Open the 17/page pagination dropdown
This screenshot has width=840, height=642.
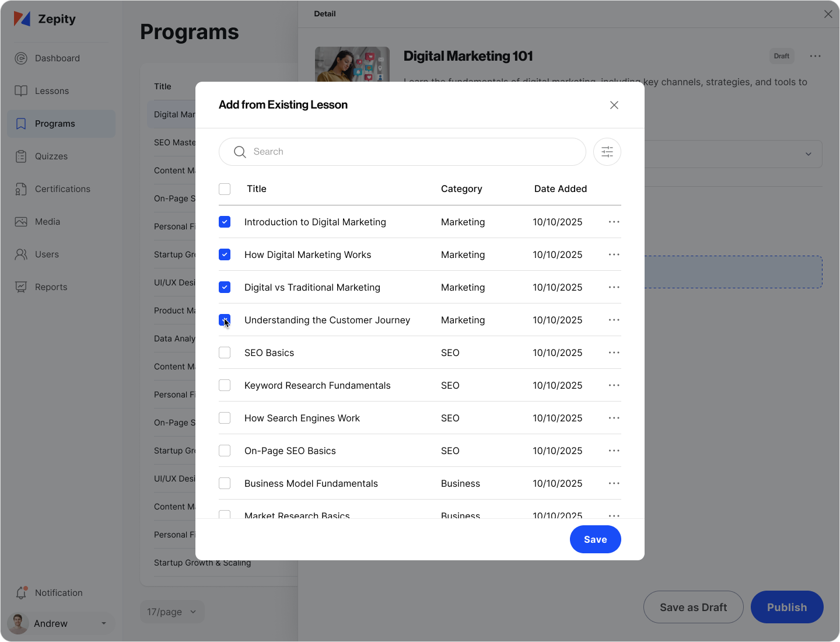pyautogui.click(x=172, y=612)
